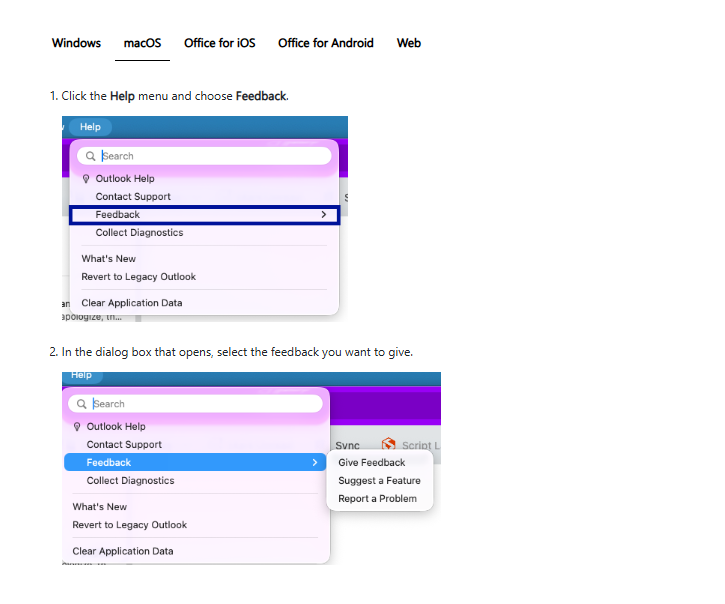
Task: Choose the boxed Feedback entry in step 1 menu
Action: coord(204,215)
